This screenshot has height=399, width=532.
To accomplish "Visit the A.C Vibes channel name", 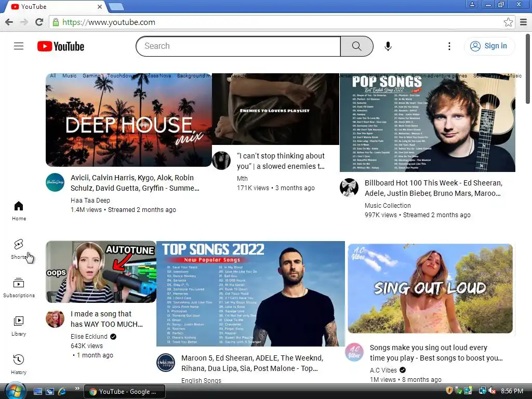I will (x=383, y=370).
